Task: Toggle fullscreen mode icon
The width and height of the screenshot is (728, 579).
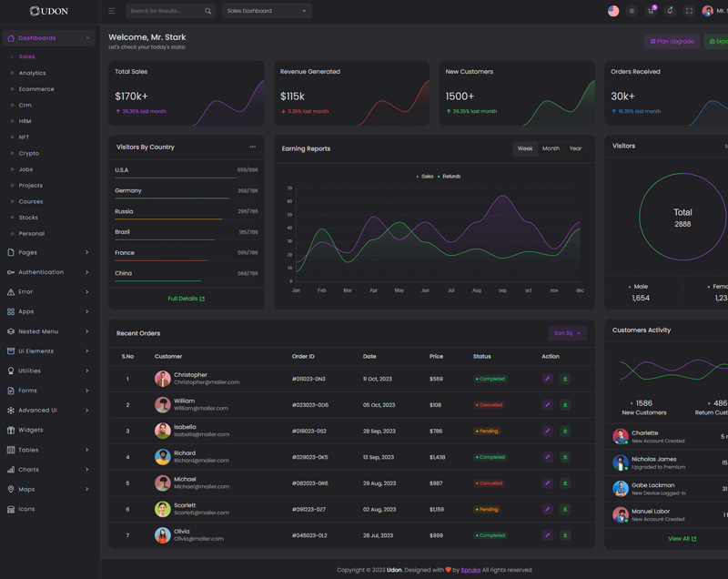Action: click(689, 11)
